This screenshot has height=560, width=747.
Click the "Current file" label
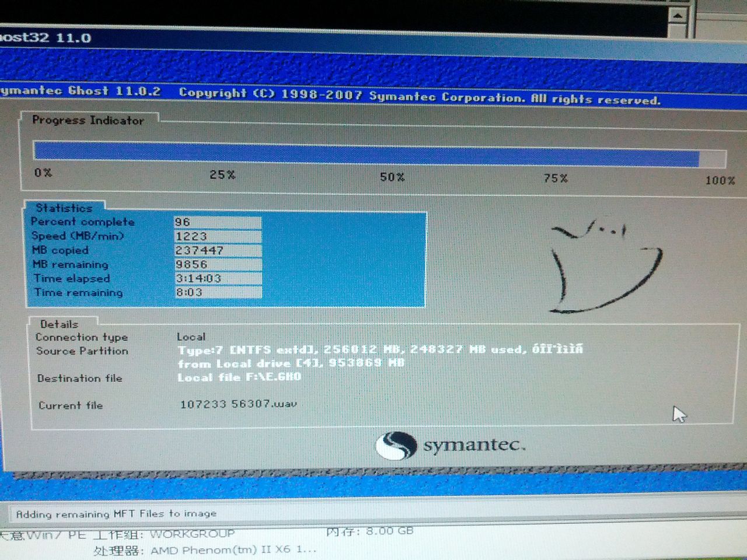click(x=71, y=405)
